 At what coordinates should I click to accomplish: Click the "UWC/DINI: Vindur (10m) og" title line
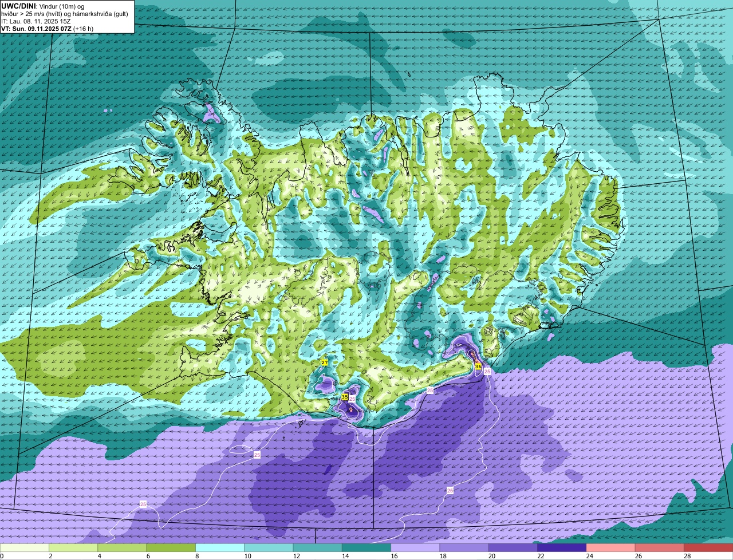click(x=42, y=6)
